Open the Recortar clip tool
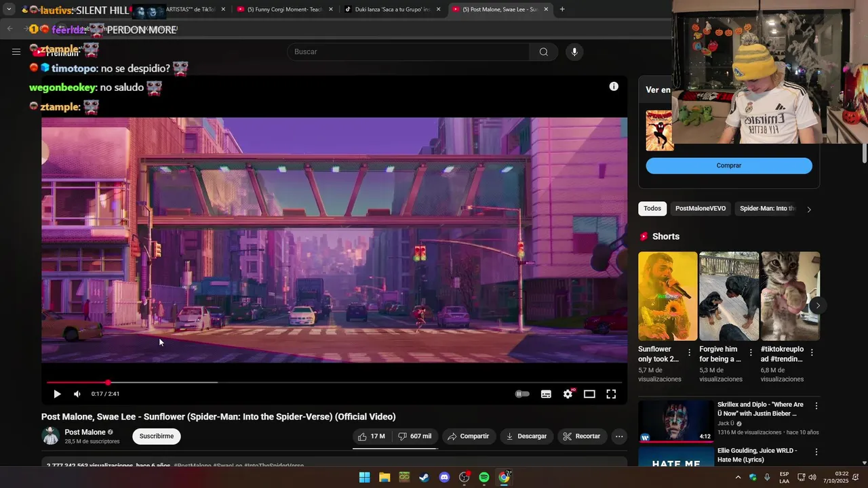The height and width of the screenshot is (488, 868). coord(582,436)
